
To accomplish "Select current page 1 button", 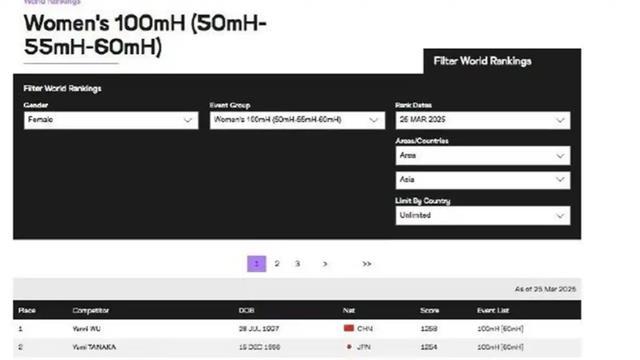I will click(x=256, y=264).
